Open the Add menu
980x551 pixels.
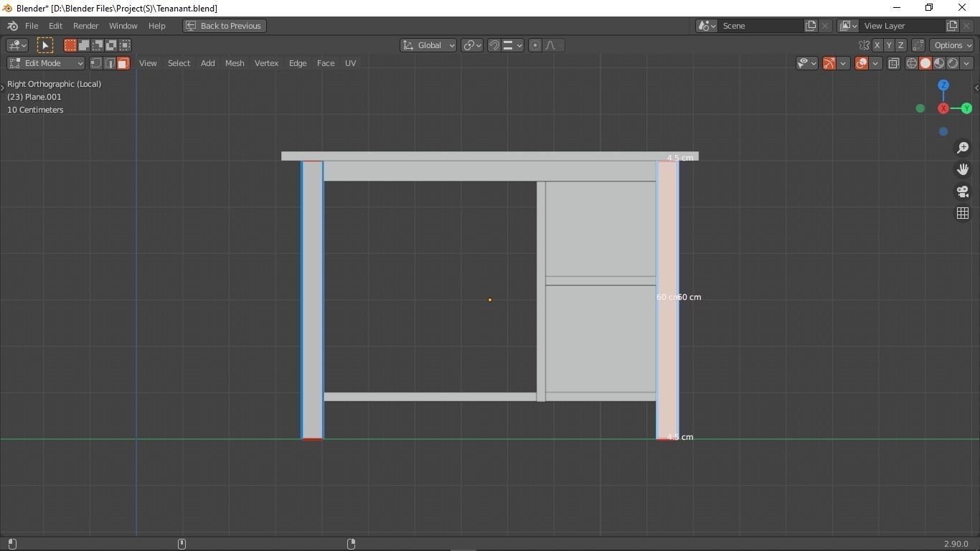pos(207,63)
